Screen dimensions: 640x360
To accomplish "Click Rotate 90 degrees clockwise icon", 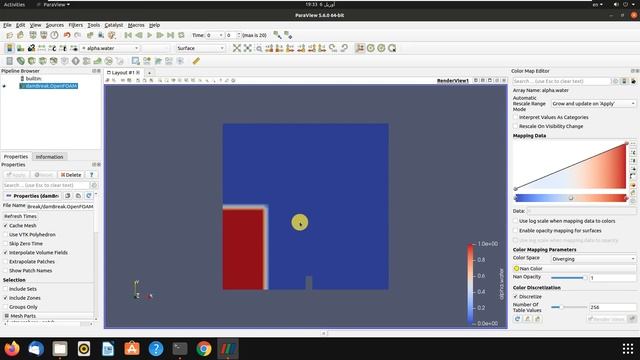I will click(333, 48).
